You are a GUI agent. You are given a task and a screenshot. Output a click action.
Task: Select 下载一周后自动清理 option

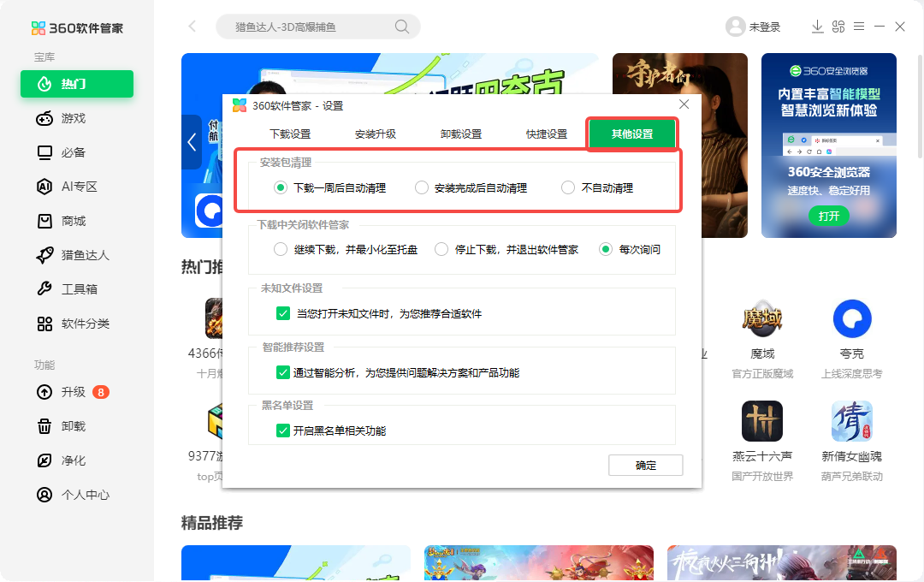[330, 188]
